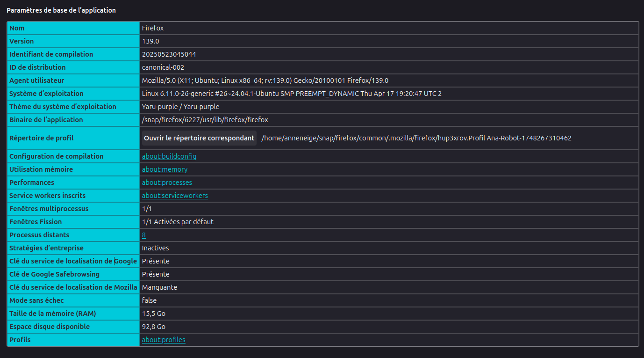Select the '1/1' multiprocess windows value
644x358 pixels.
coord(147,209)
